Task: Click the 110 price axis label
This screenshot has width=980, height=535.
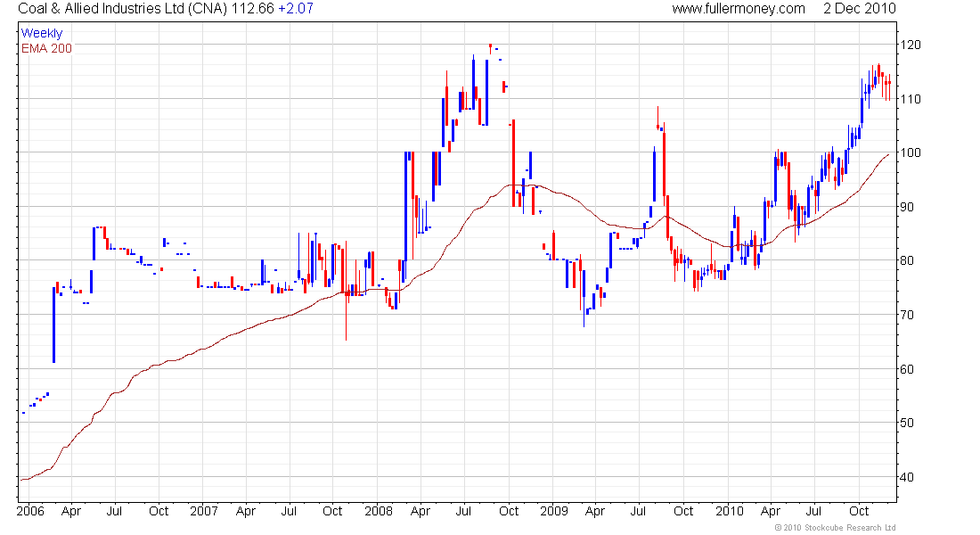Action: pos(910,99)
